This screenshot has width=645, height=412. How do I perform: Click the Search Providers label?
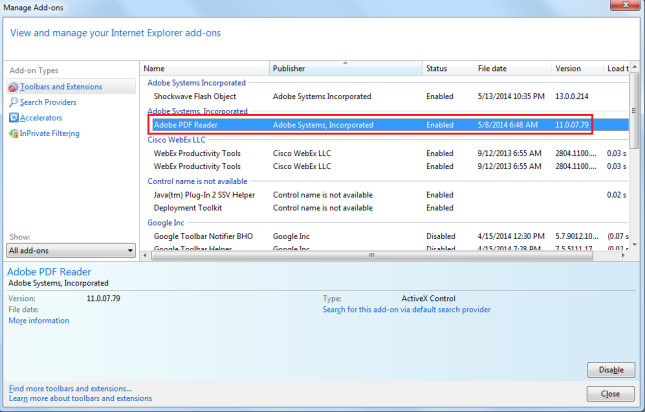point(48,102)
